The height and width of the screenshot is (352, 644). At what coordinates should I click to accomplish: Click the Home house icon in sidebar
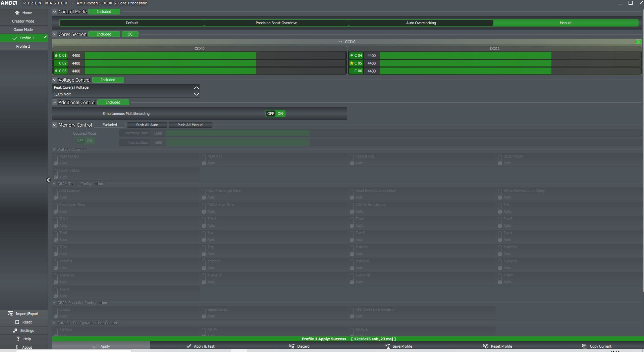[x=17, y=13]
